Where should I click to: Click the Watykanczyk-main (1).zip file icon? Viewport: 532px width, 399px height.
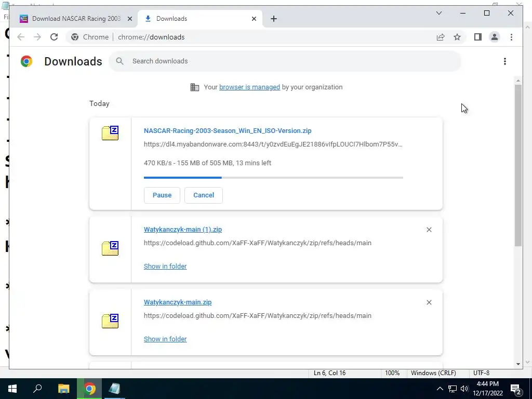click(110, 248)
